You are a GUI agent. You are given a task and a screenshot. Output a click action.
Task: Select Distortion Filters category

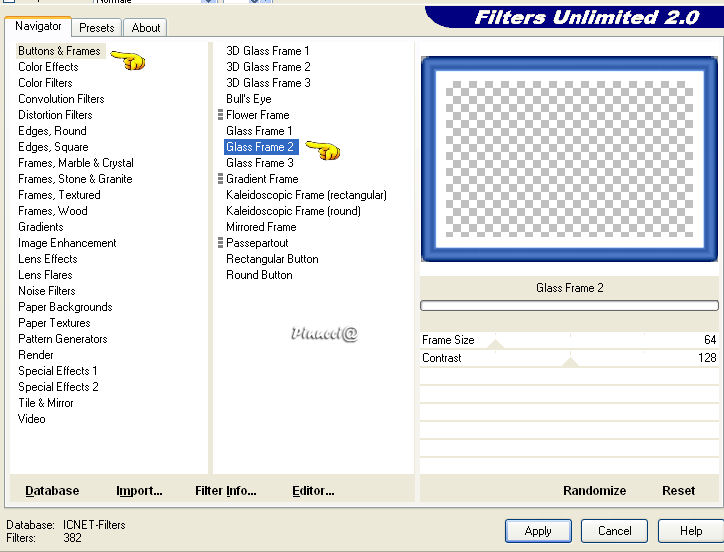point(55,115)
